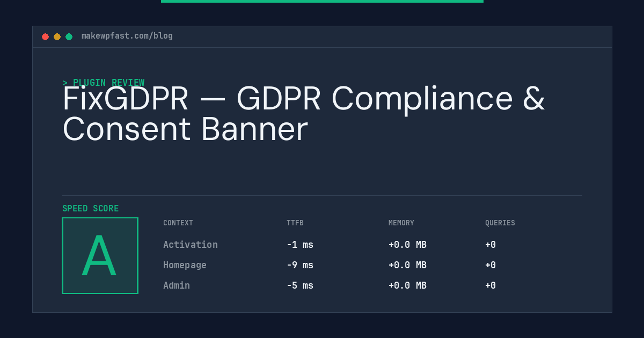Click the red window dot
This screenshot has width=644, height=338.
(45, 36)
